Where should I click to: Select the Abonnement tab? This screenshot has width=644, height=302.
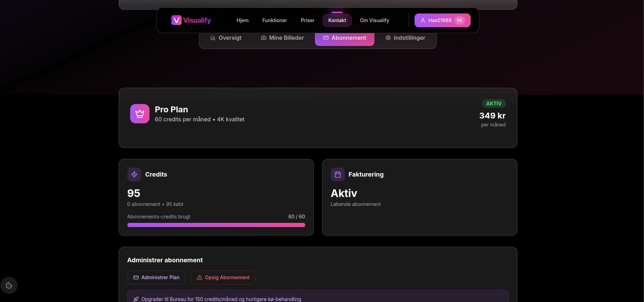click(x=345, y=38)
